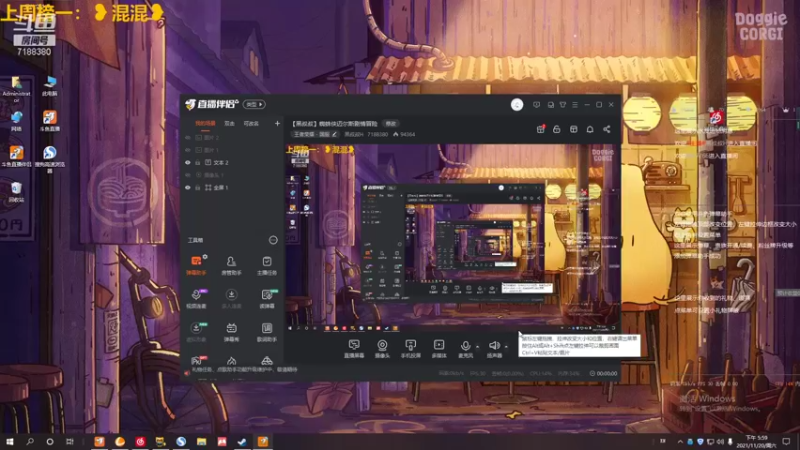This screenshot has height=450, width=800.
Task: Open taskbar search
Action: pyautogui.click(x=30, y=441)
